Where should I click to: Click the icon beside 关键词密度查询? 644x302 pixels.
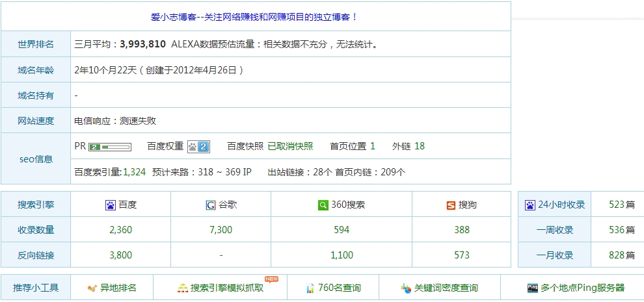coord(406,288)
